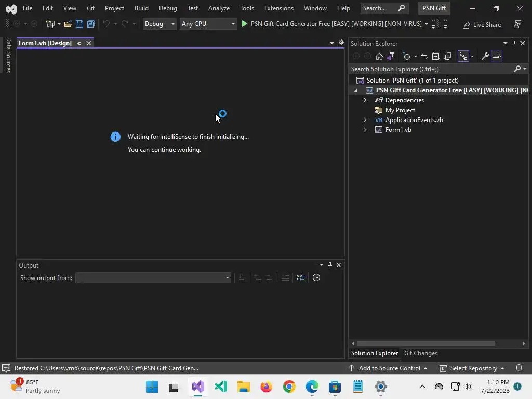Toggle Preview Selected Items button

pyautogui.click(x=497, y=56)
